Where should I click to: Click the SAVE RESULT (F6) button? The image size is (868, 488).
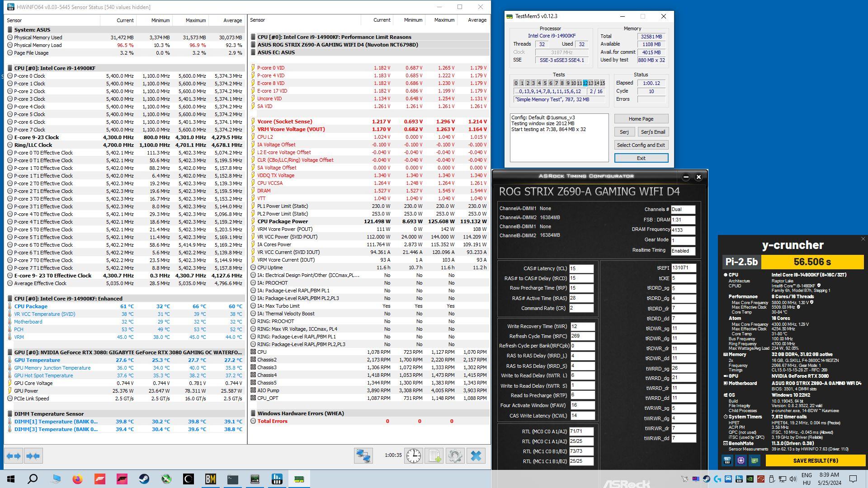click(x=815, y=460)
